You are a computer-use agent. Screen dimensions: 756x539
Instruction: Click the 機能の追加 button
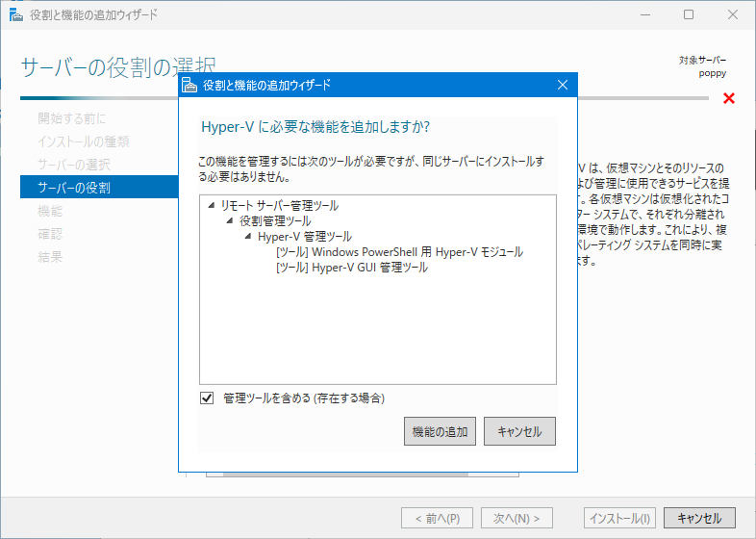(440, 431)
